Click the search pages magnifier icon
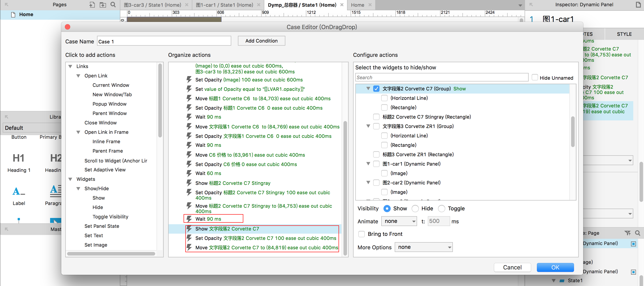Screen dimensions: 644x286 113,5
